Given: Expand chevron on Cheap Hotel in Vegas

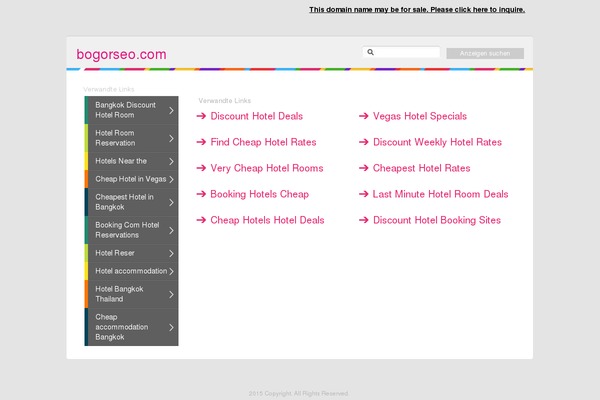Looking at the screenshot, I should coord(171,179).
